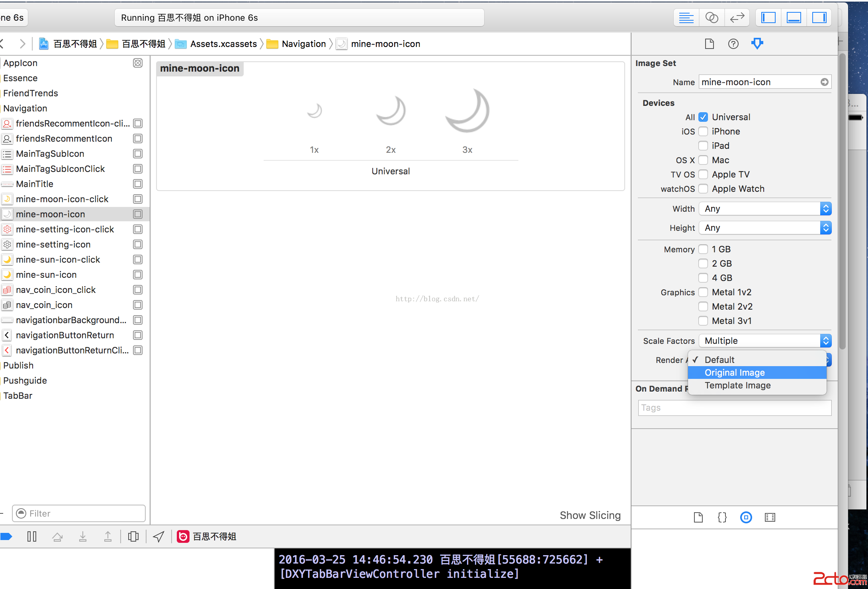This screenshot has width=868, height=589.
Task: Click Simulate Location arrow icon
Action: 158,536
